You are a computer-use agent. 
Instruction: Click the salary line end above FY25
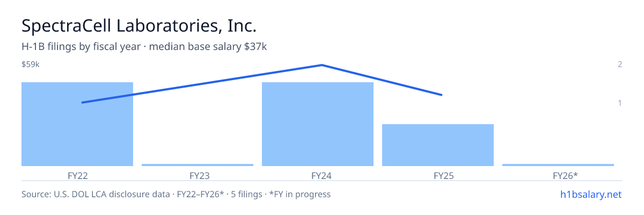[442, 95]
